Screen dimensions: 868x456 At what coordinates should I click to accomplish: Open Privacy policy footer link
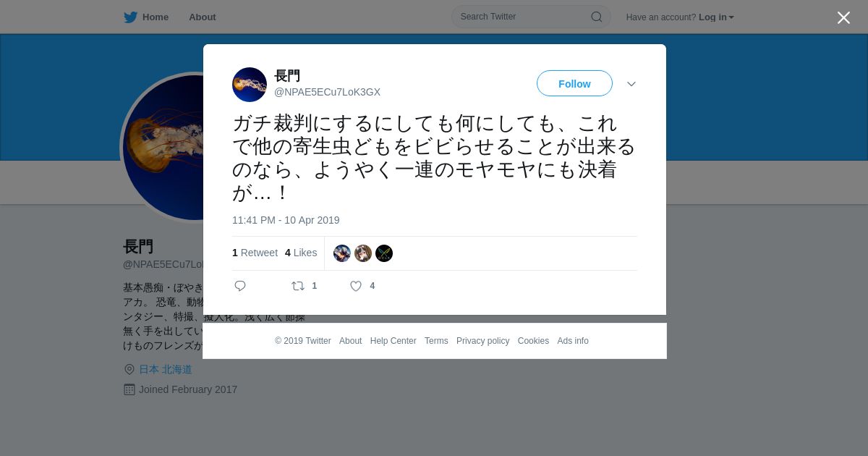[482, 341]
